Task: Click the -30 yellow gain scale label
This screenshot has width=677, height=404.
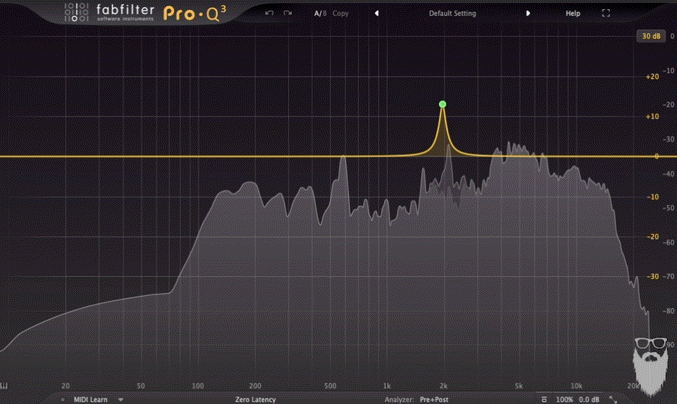Action: (653, 276)
